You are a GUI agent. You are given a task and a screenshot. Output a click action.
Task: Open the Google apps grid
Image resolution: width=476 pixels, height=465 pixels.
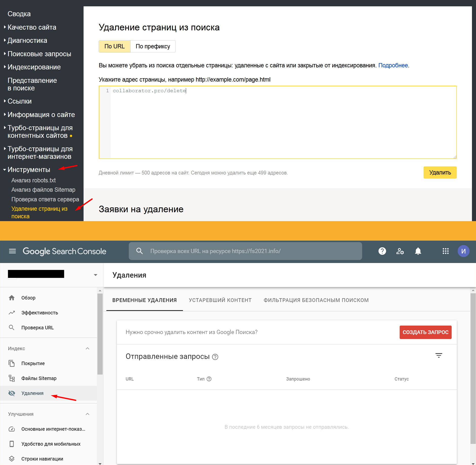(x=445, y=251)
